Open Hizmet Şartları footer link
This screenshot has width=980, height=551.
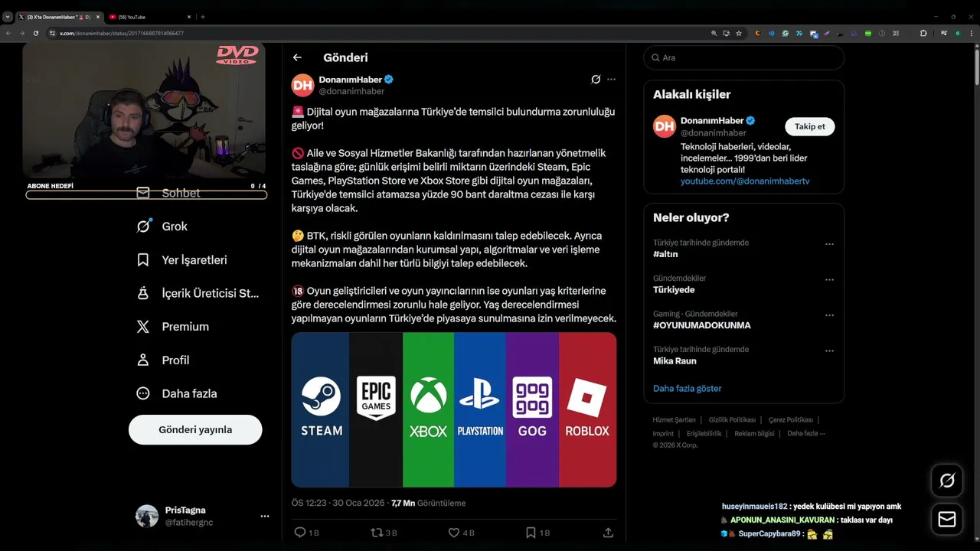[x=674, y=420]
